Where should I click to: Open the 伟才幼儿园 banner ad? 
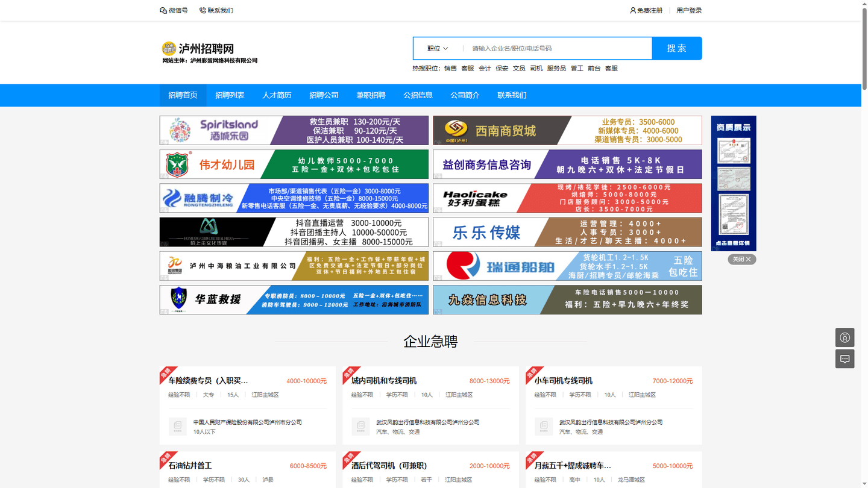coord(294,164)
